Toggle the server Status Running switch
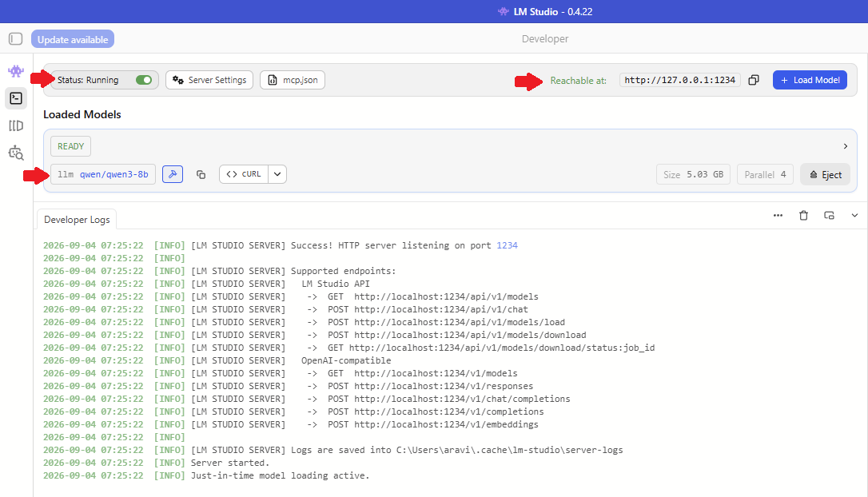This screenshot has width=868, height=497. click(x=144, y=80)
